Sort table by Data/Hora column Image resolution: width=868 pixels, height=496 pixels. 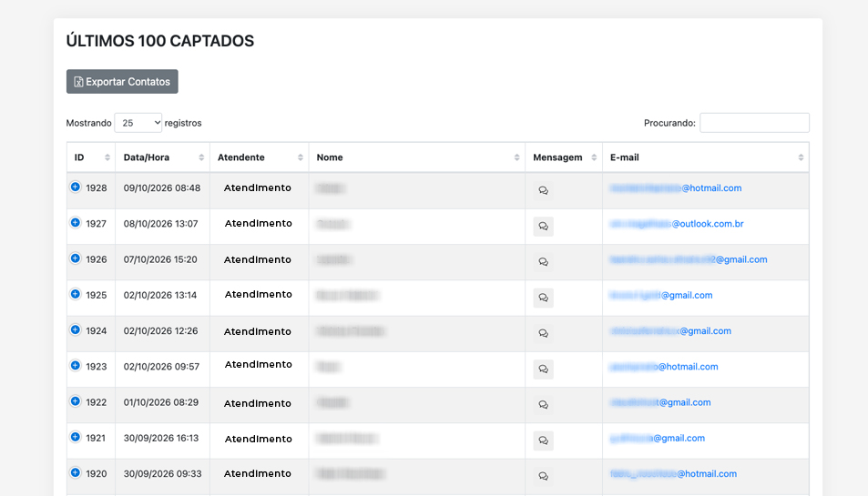(163, 157)
